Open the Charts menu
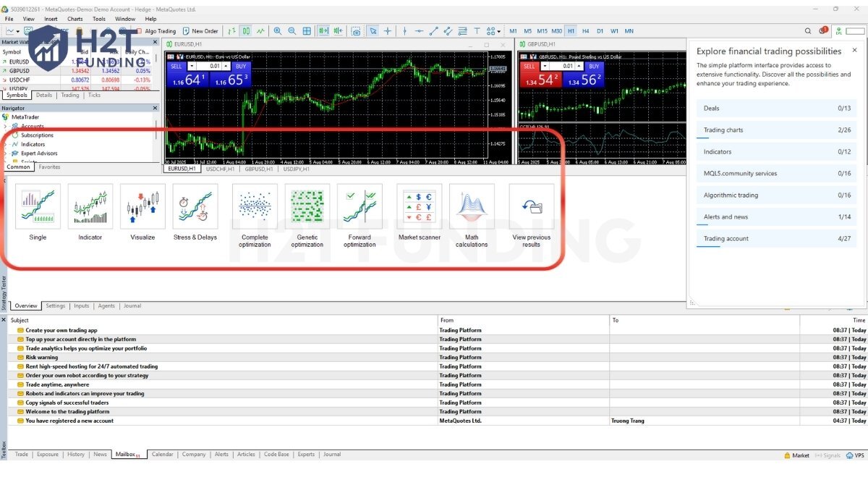 click(x=75, y=19)
